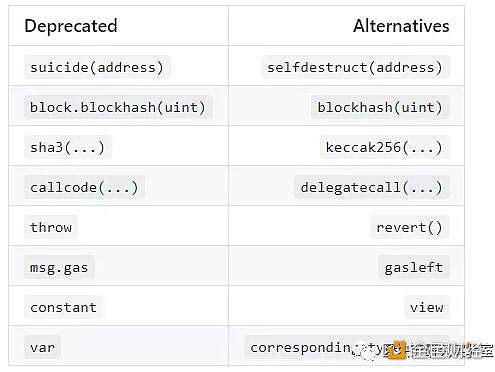Click the delegatecall(...) code snippet

(x=372, y=187)
